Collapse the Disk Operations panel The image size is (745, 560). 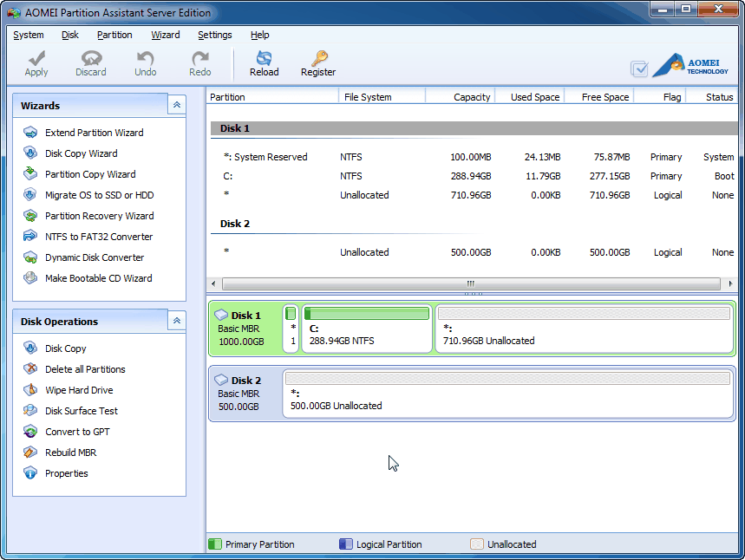pyautogui.click(x=177, y=321)
